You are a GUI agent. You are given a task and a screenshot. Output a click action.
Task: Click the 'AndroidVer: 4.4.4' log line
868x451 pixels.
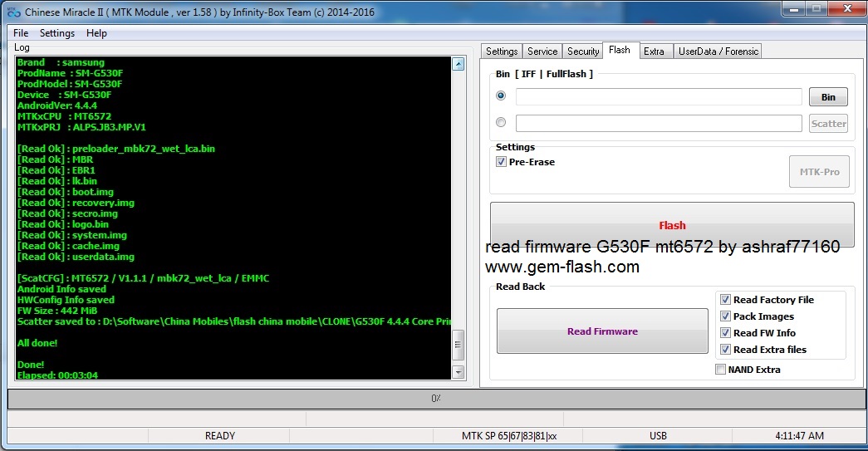coord(57,105)
